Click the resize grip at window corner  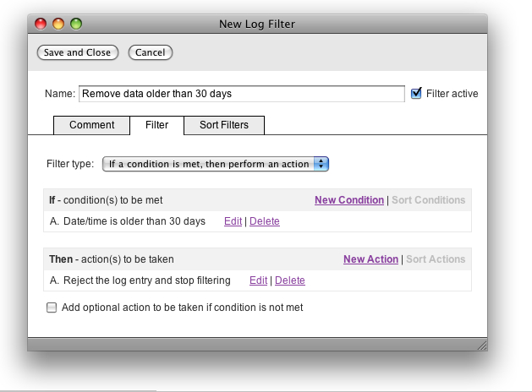click(x=481, y=345)
